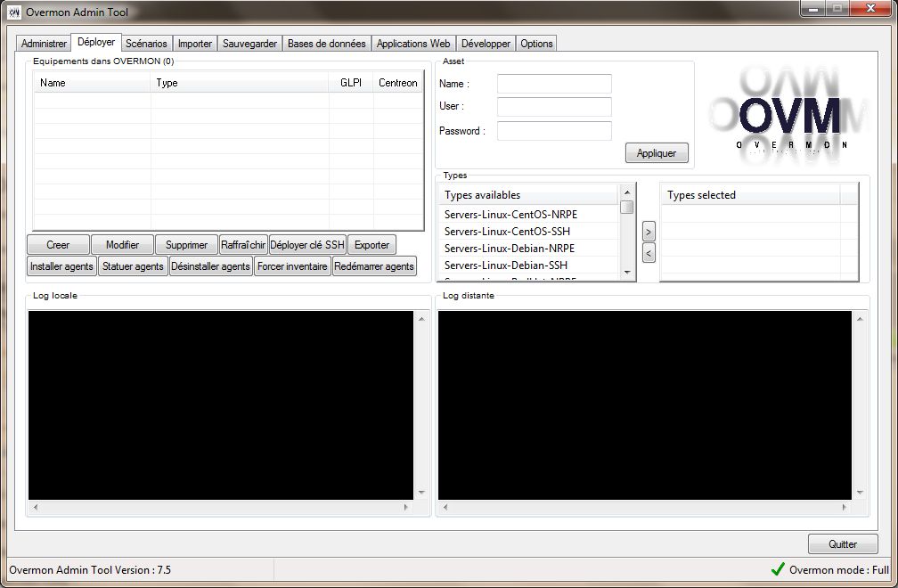Click inside the Log distante console
This screenshot has height=588, width=898.
tap(645, 405)
